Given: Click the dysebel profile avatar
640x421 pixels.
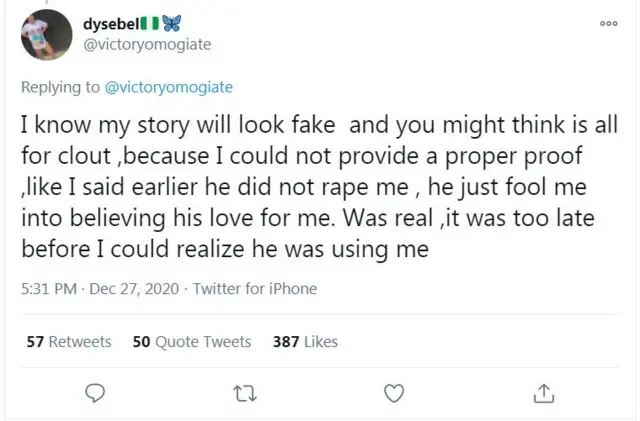Looking at the screenshot, I should [x=45, y=34].
